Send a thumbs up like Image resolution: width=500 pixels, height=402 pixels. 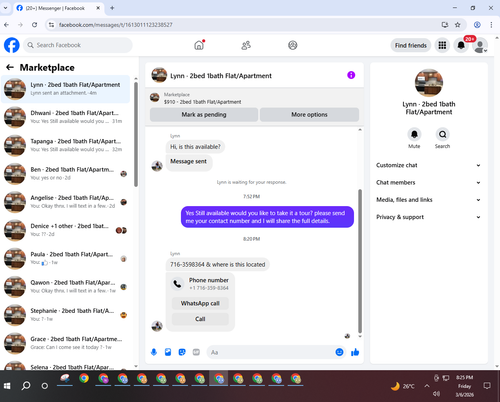pos(355,352)
